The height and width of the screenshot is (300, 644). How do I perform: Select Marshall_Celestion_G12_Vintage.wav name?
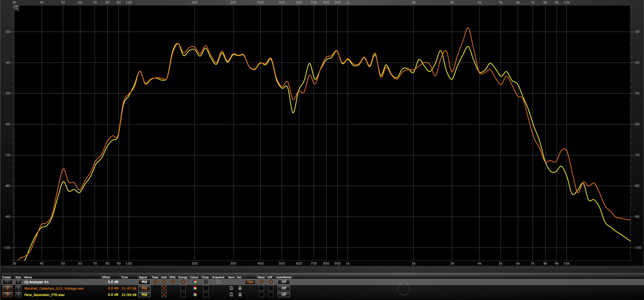54,288
